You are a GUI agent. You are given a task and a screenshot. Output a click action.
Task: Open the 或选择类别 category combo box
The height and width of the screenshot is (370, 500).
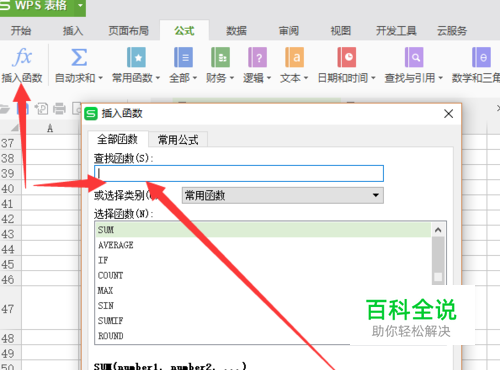tap(283, 195)
